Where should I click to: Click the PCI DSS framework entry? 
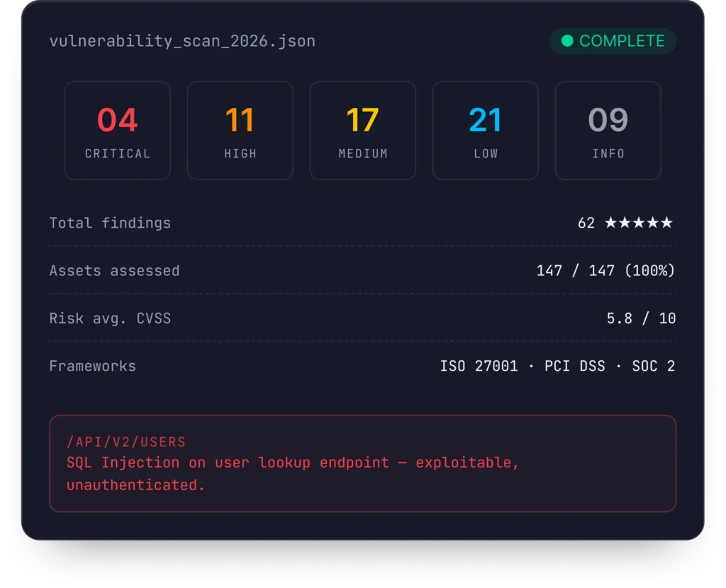574,366
